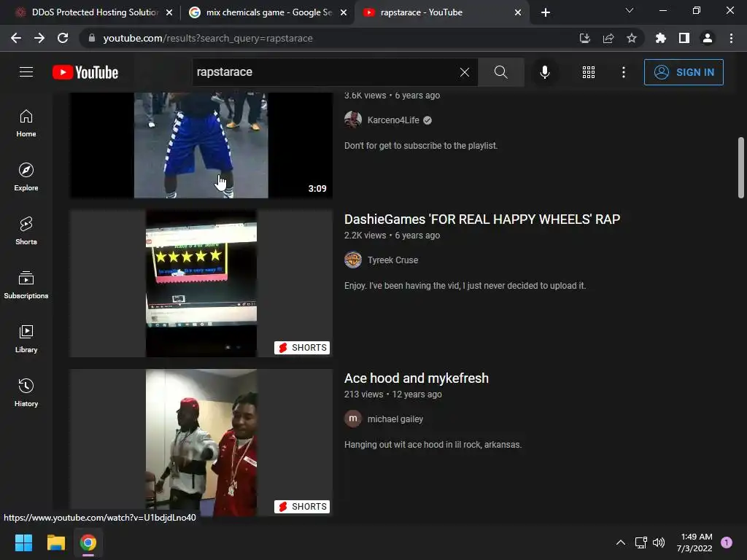747x560 pixels.
Task: Start voice search with the microphone
Action: pos(544,72)
